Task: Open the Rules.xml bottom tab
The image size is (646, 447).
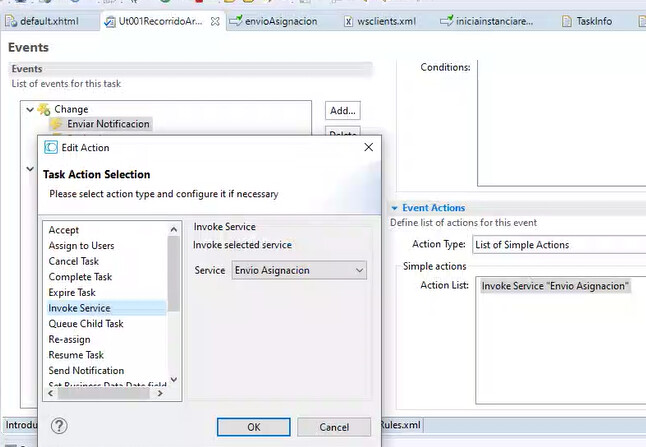Action: click(401, 425)
